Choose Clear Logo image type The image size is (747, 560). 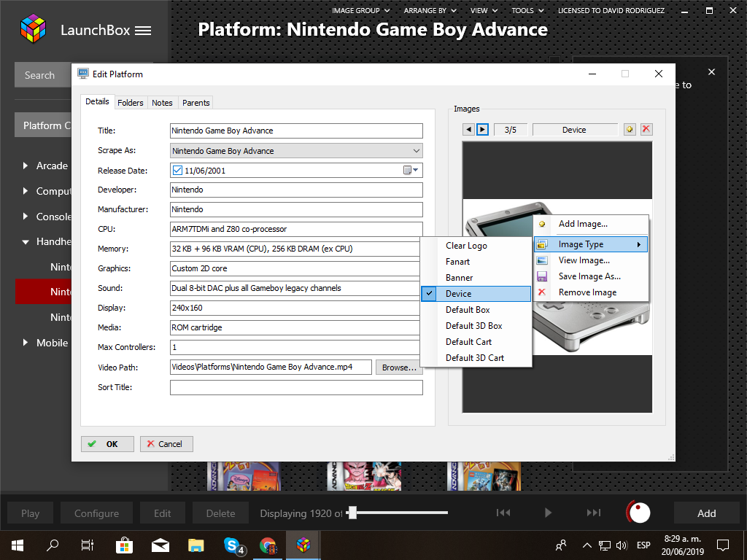tap(476, 246)
